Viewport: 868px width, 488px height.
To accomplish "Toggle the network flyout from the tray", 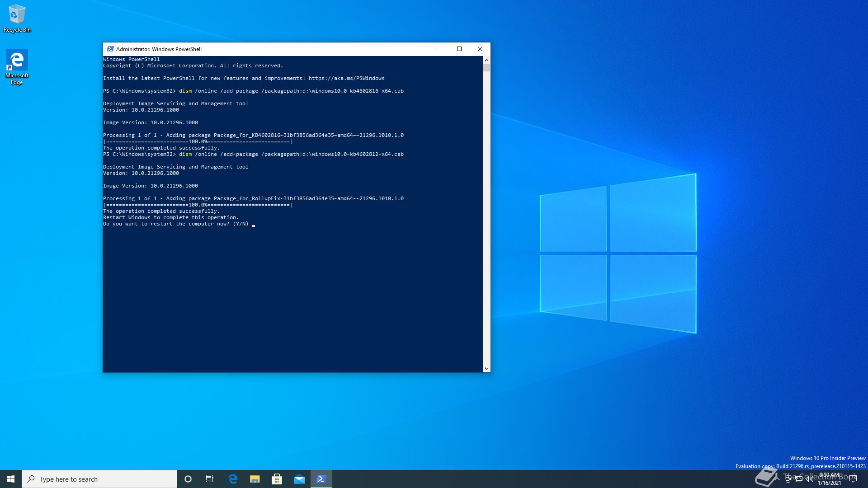I will [x=799, y=479].
